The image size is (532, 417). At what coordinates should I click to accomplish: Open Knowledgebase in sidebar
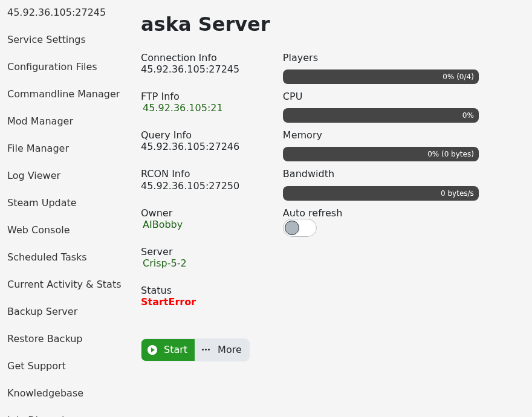click(45, 393)
